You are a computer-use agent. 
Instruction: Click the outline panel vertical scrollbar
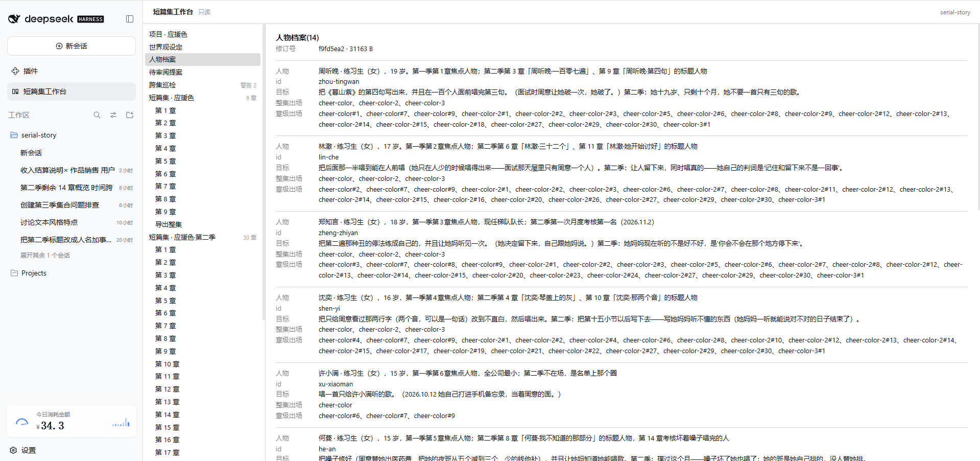pos(264,171)
